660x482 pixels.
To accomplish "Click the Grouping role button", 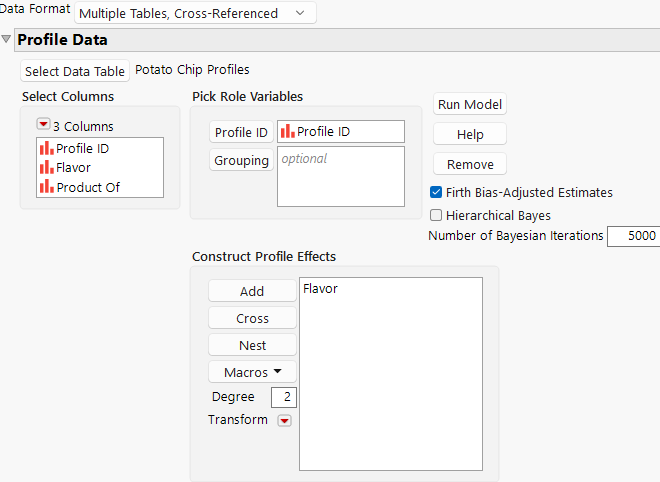I will tap(241, 160).
